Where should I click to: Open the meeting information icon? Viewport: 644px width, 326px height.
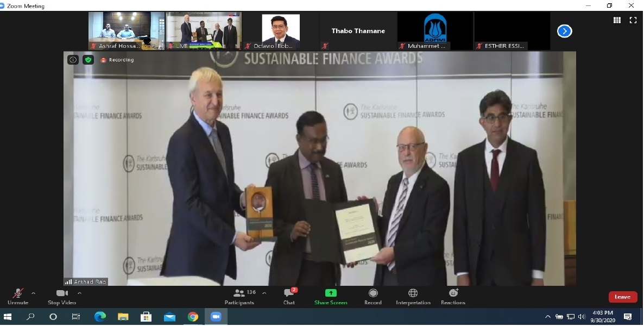coord(73,60)
